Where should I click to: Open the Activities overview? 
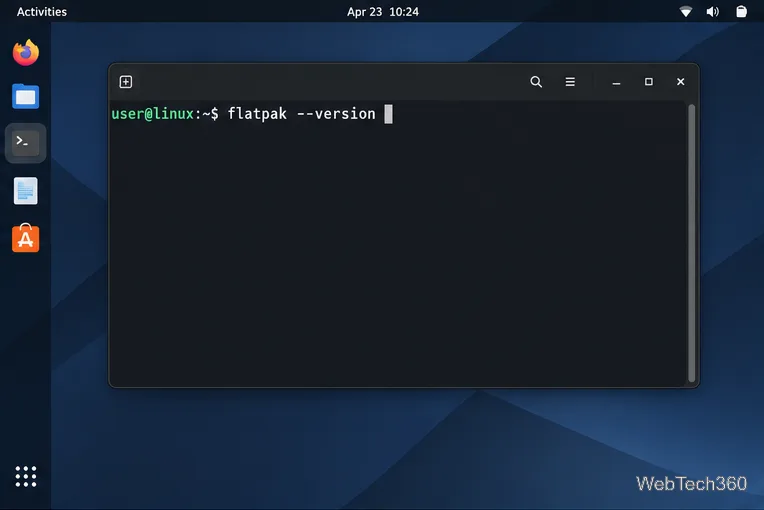pos(42,12)
